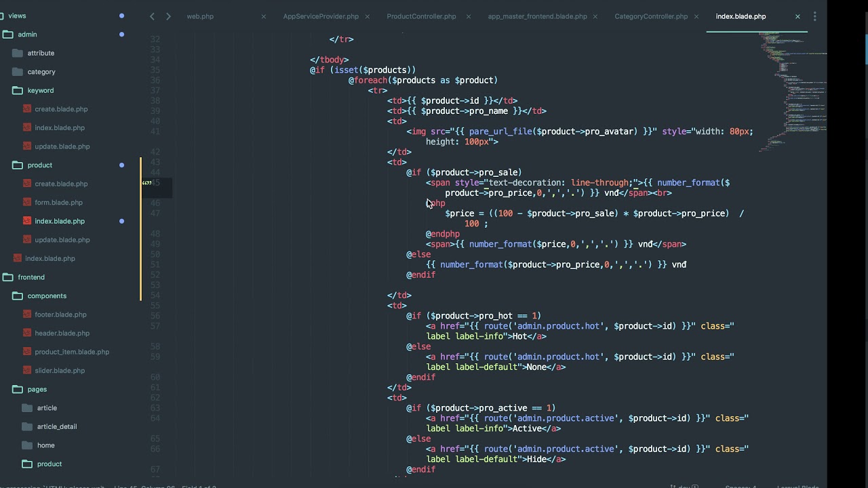Switch to the app_master_frontend.blade.php tab
This screenshot has height=488, width=868.
(x=537, y=16)
